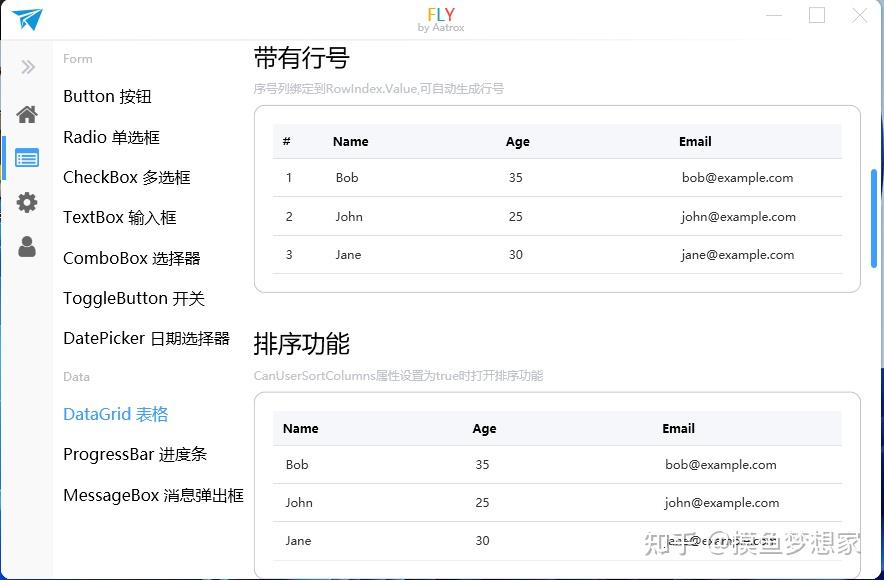884x580 pixels.
Task: Click the home icon in the sidebar
Action: click(27, 114)
